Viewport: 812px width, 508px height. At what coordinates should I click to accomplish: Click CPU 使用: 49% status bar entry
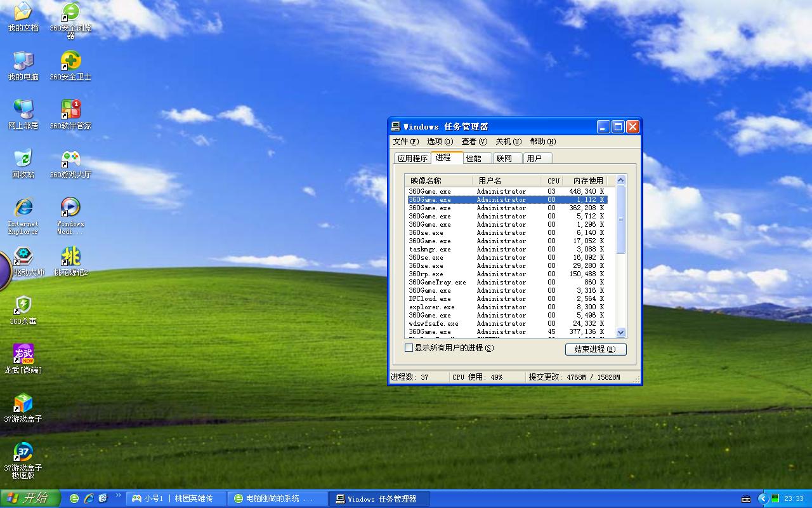pyautogui.click(x=478, y=377)
